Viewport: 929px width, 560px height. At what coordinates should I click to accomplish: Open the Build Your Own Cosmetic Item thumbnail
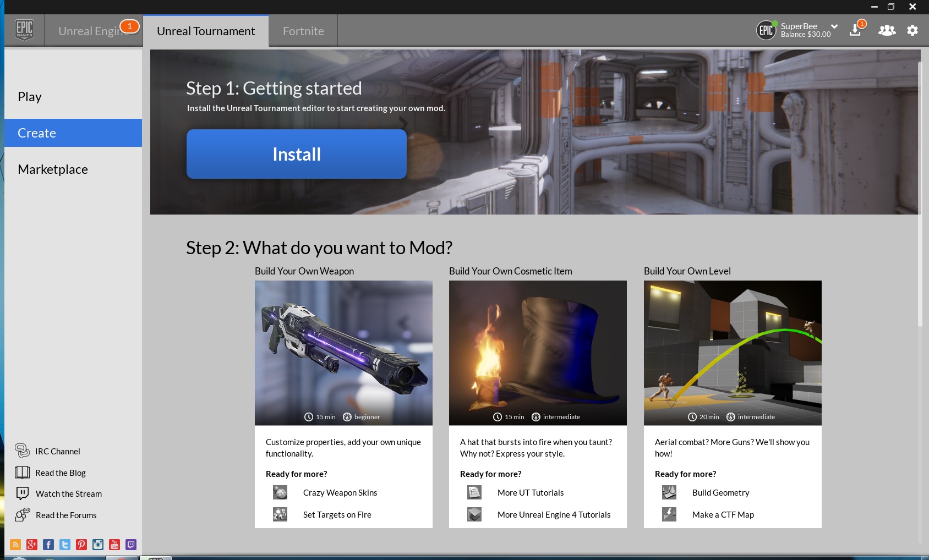click(x=538, y=353)
